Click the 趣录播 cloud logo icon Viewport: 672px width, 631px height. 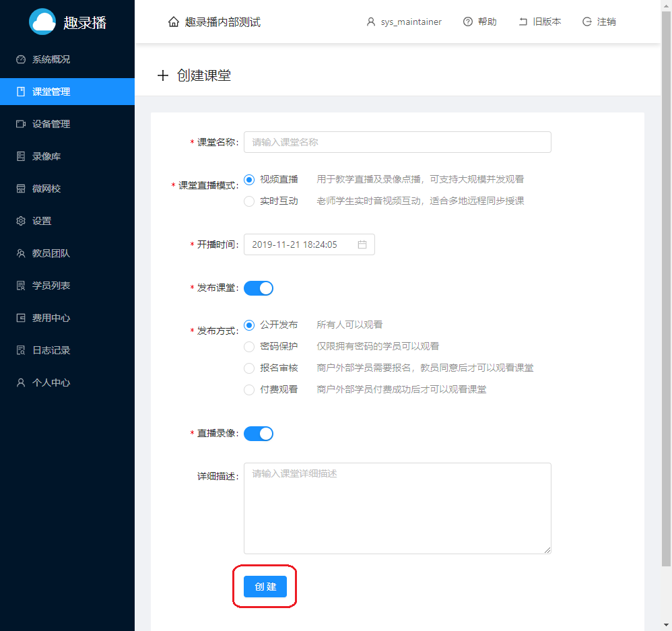[x=42, y=22]
